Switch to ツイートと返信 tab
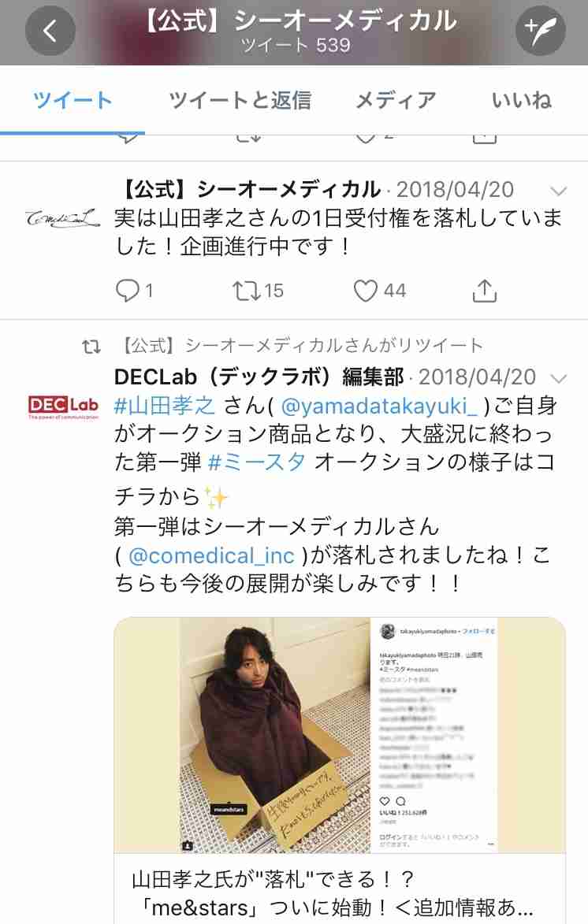588x924 pixels. click(240, 99)
